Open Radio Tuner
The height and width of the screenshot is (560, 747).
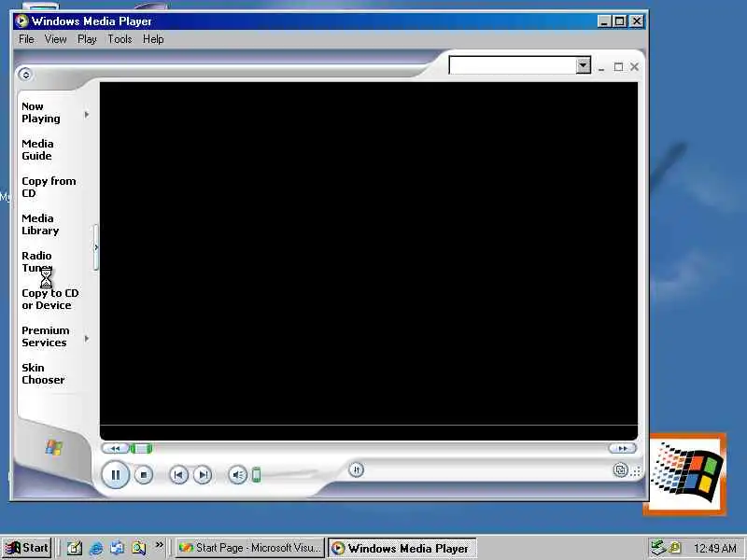point(36,261)
